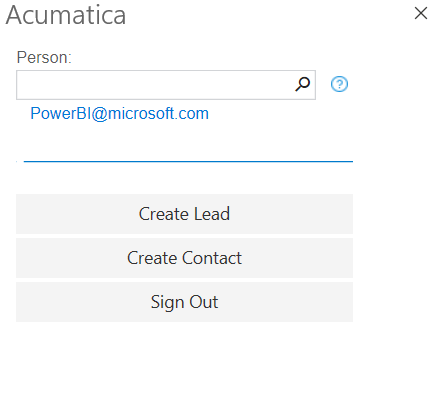Open help via the blue question mark icon
This screenshot has width=438, height=404.
point(339,84)
